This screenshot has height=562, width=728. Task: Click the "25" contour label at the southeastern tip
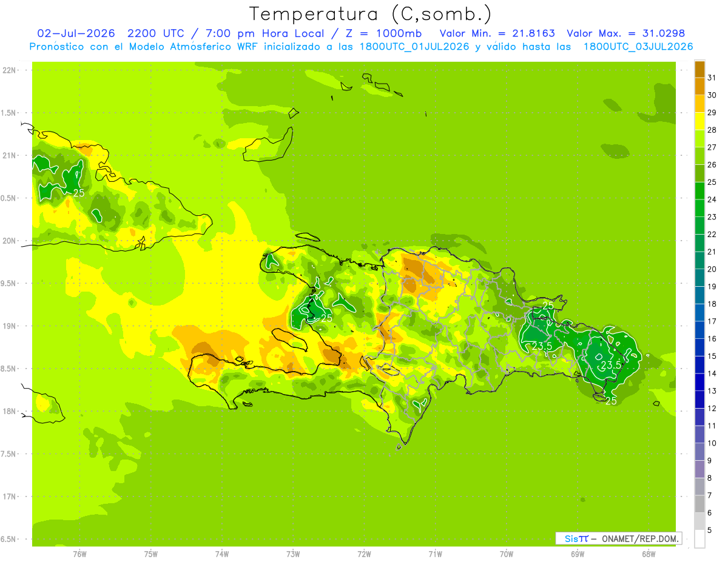point(611,401)
